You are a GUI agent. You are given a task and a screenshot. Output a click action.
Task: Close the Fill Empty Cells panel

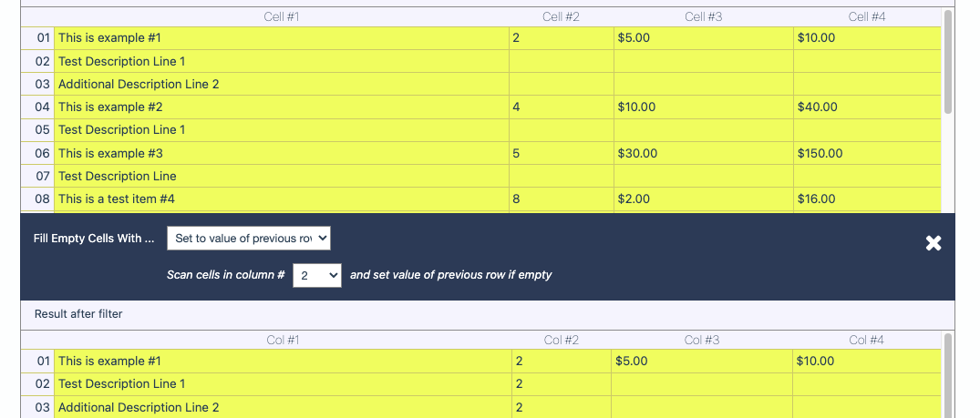(934, 243)
